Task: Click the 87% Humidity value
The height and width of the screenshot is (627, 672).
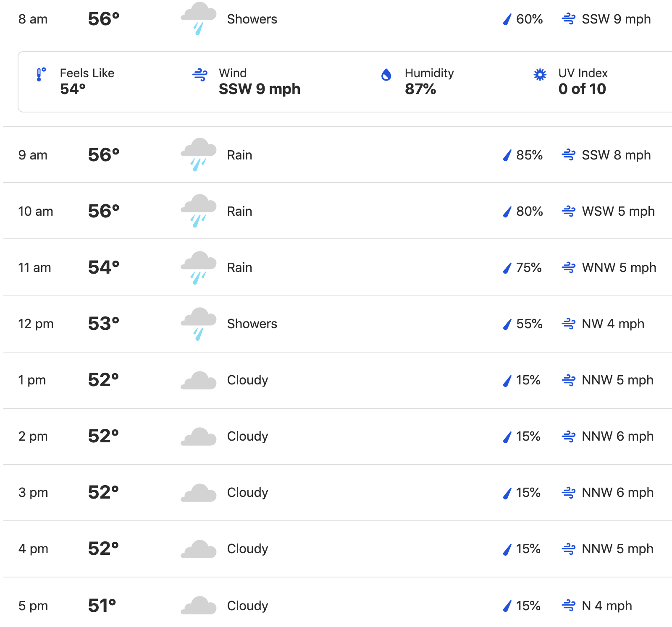Action: (x=420, y=89)
